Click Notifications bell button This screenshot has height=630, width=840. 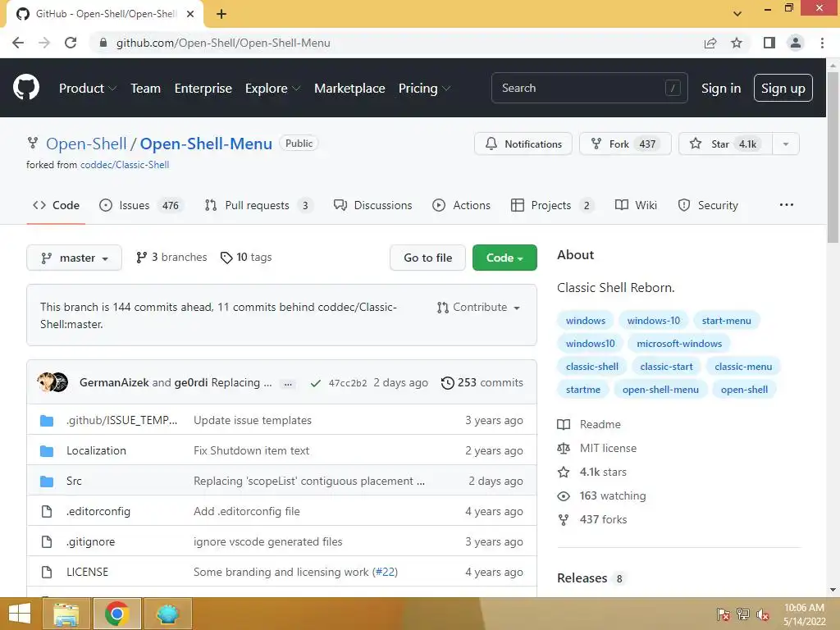(x=523, y=144)
